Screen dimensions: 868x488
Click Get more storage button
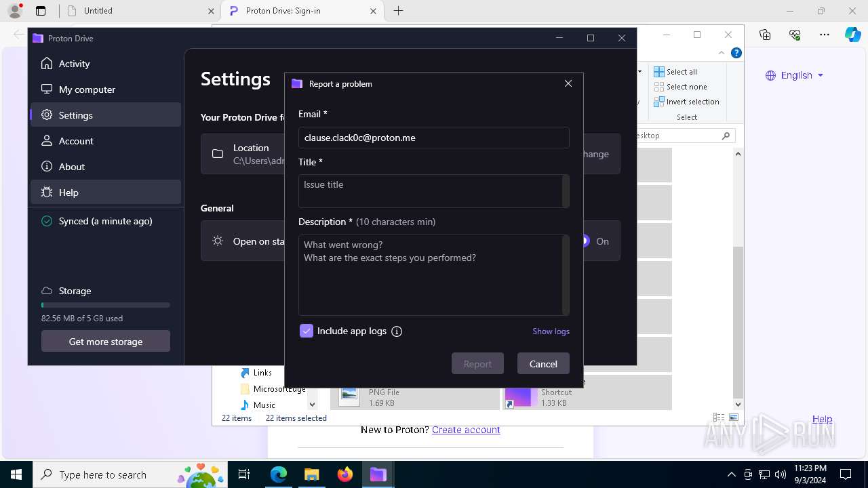pyautogui.click(x=106, y=342)
